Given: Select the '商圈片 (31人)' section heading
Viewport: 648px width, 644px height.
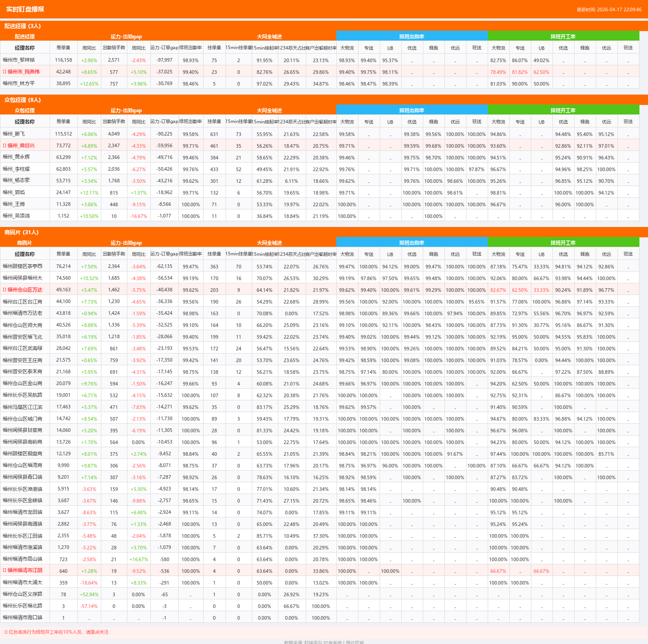Looking at the screenshot, I should (22, 232).
